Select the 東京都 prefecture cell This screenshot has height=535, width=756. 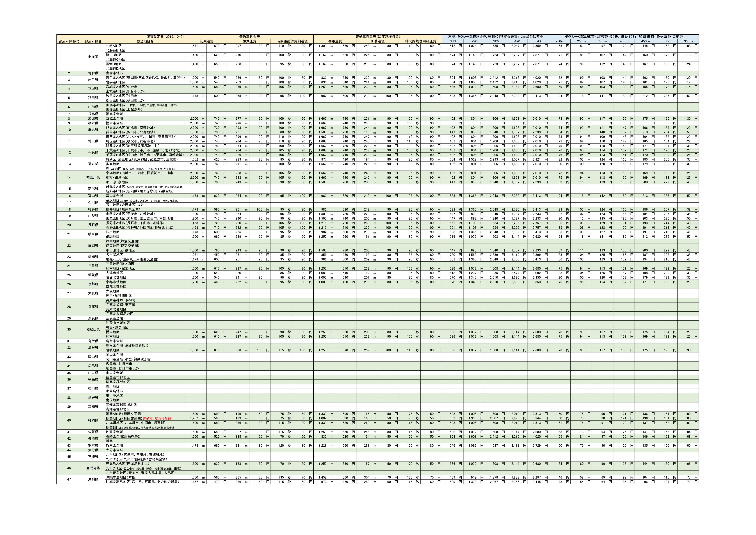click(93, 164)
